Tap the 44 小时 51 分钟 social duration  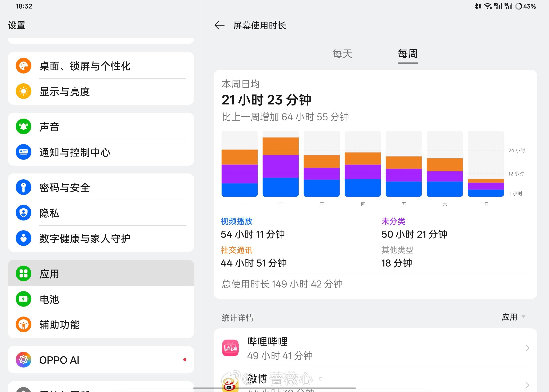click(254, 263)
